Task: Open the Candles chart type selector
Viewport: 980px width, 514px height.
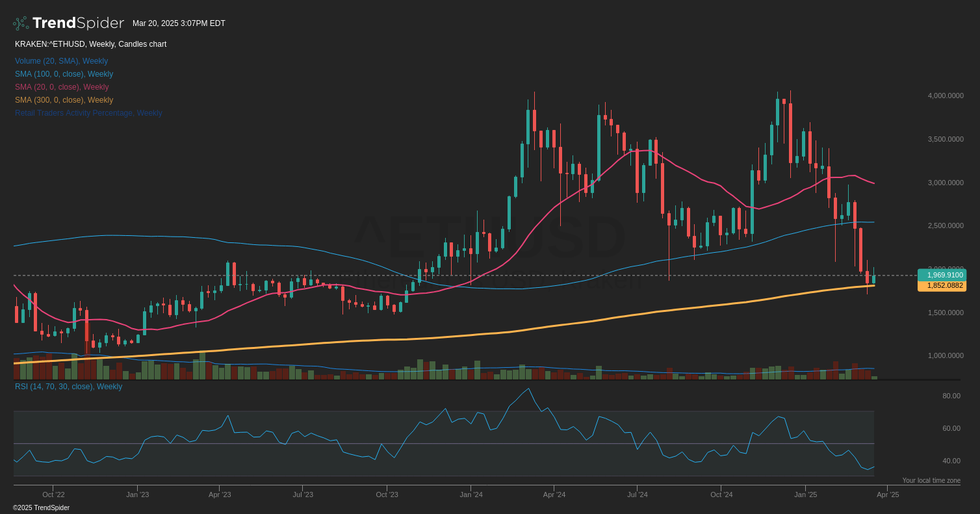Action: (x=142, y=44)
